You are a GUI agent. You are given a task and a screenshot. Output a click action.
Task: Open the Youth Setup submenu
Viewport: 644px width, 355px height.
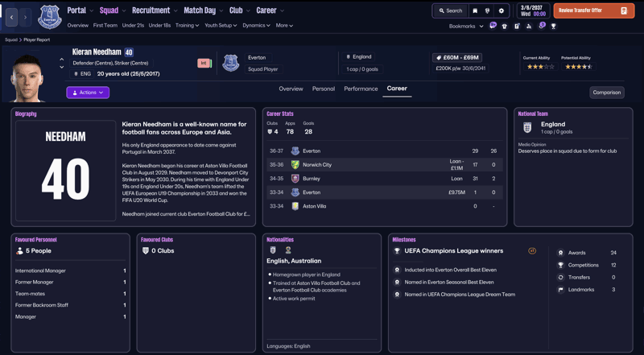click(221, 26)
